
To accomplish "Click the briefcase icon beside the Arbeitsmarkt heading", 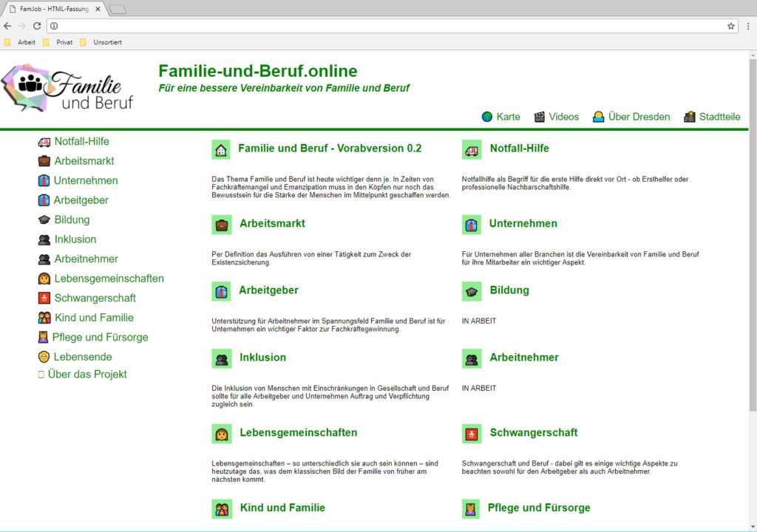I will 221,224.
